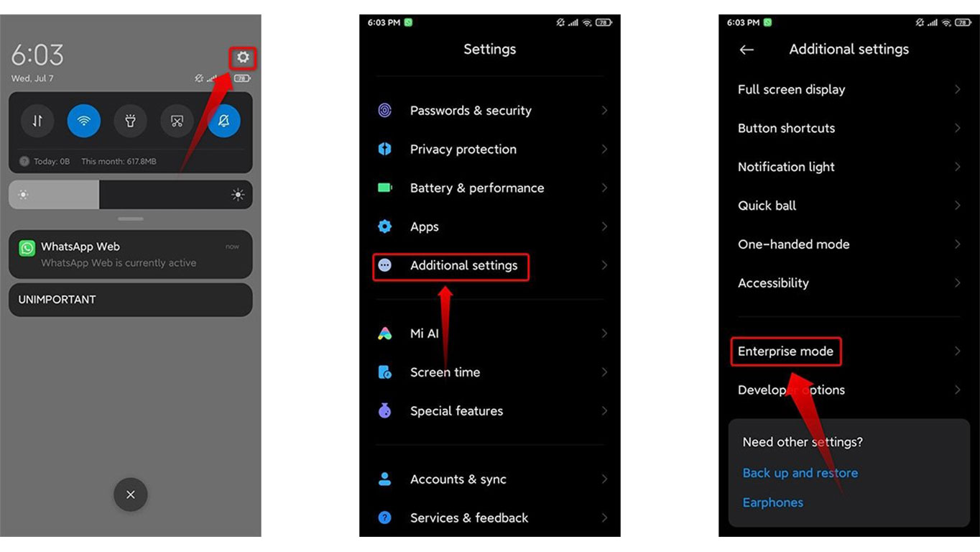Turn on the flashlight tile

coord(131,121)
